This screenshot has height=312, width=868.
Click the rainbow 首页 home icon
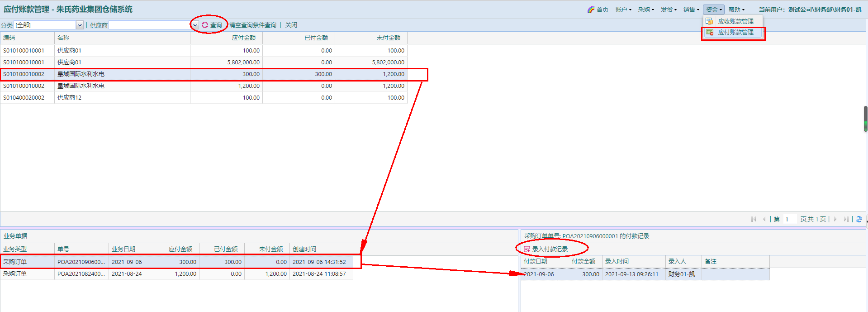click(591, 10)
